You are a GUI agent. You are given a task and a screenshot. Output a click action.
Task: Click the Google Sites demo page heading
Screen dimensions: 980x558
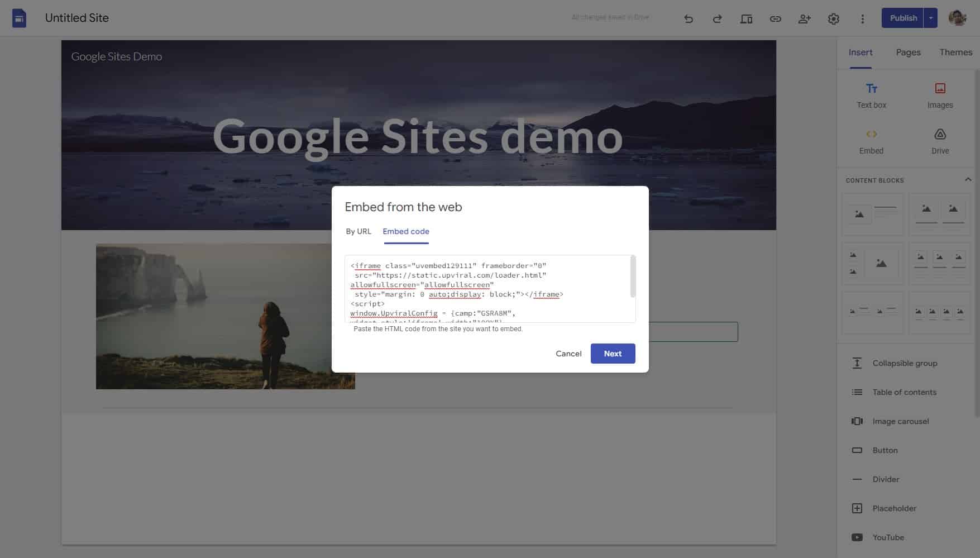tap(418, 137)
